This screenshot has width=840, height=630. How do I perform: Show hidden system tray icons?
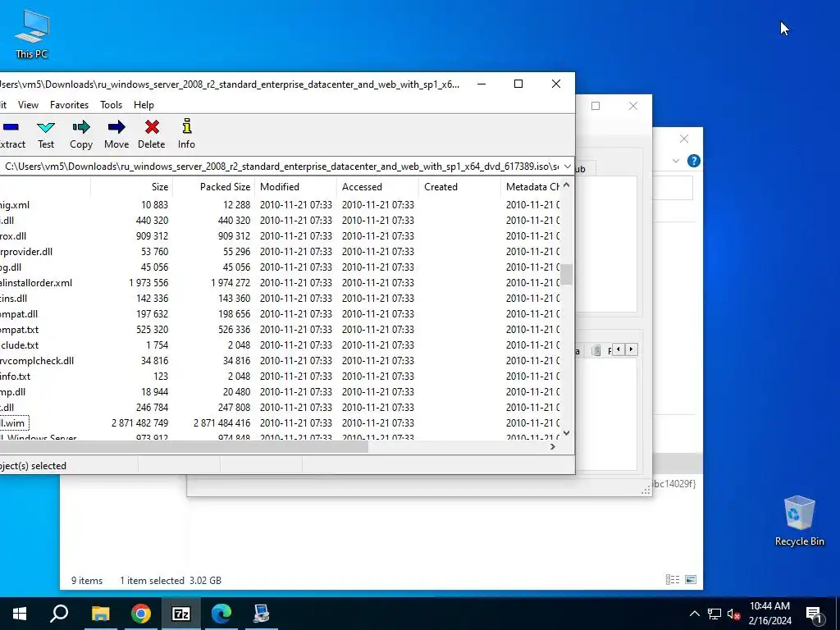[x=694, y=614]
